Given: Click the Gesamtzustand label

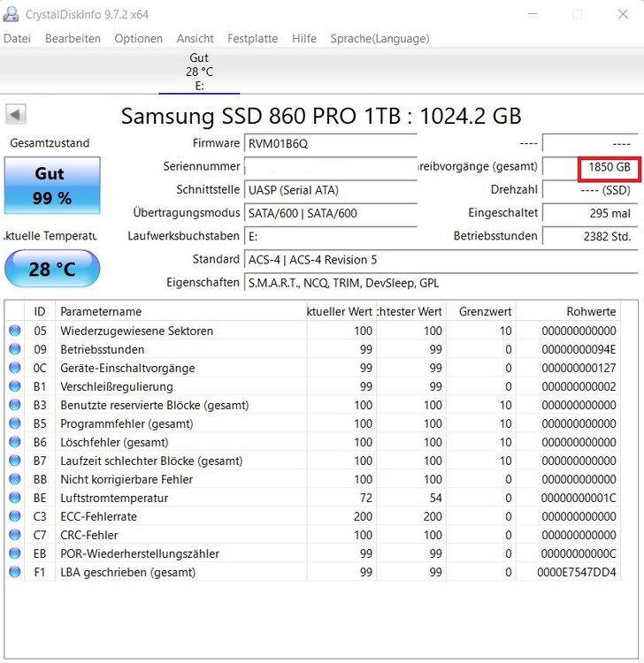Looking at the screenshot, I should [x=50, y=143].
